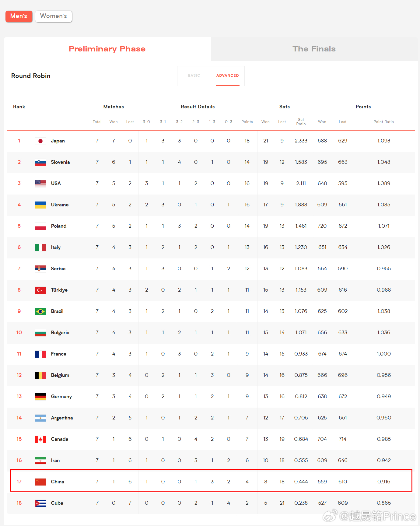Click the Point Ratio column header

click(x=384, y=122)
